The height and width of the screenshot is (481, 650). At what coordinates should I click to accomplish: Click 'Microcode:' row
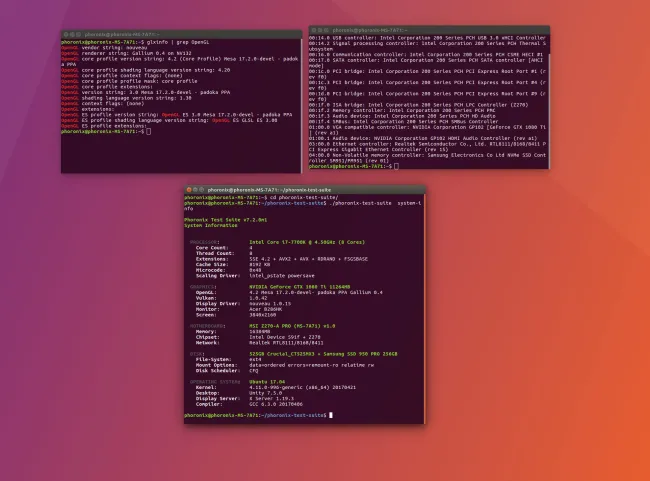click(228, 270)
